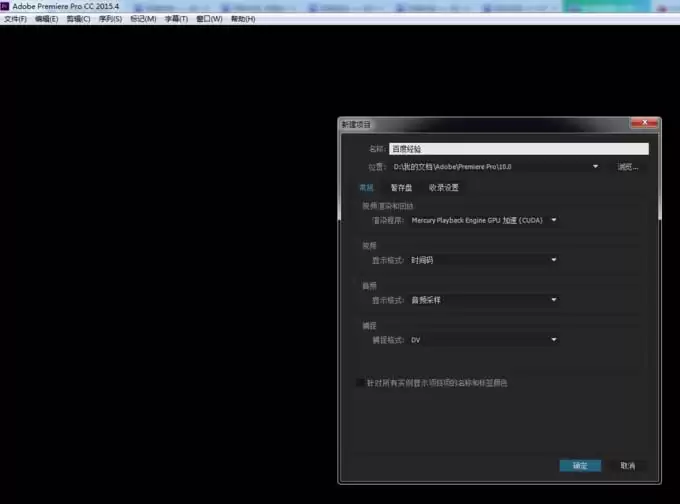Open the 帮助(H) menu
680x504 pixels.
point(242,19)
